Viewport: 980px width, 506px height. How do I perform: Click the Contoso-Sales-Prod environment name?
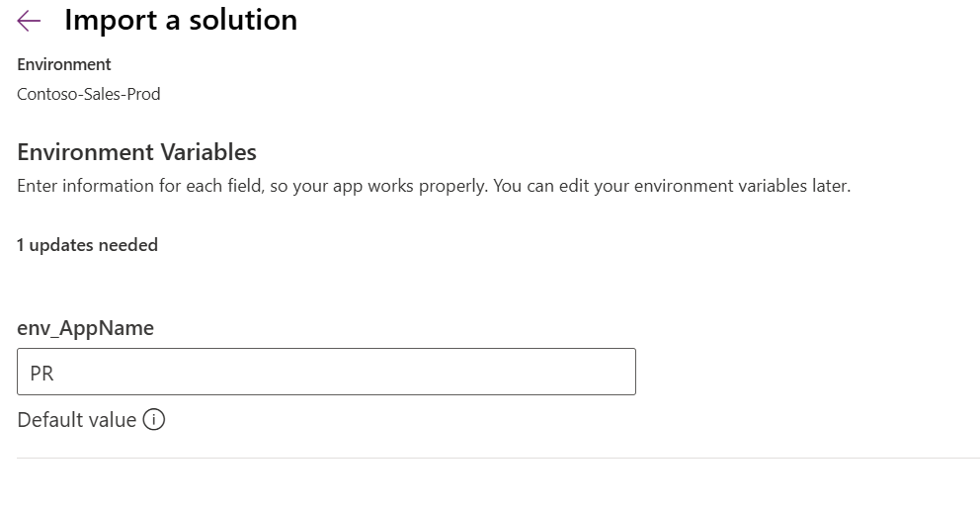(x=89, y=95)
